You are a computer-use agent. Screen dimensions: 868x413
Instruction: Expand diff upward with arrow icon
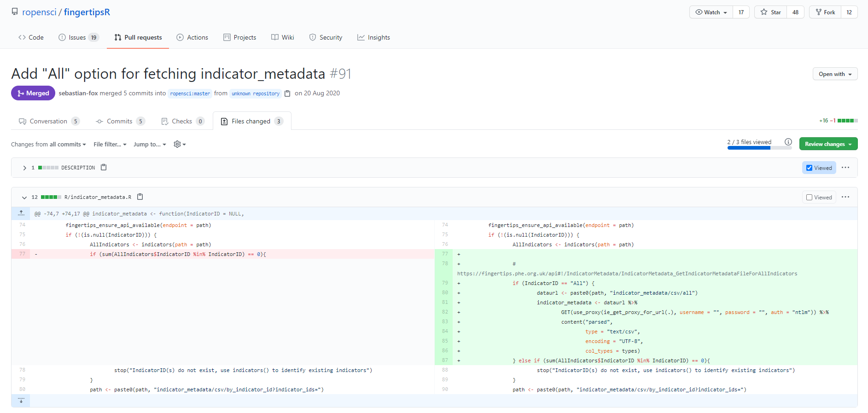[x=21, y=213]
